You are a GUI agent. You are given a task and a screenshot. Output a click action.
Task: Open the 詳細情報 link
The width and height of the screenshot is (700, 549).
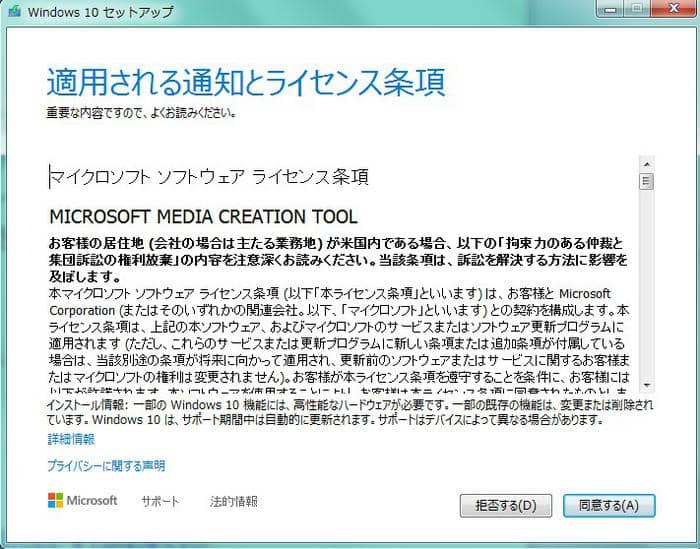(x=71, y=439)
